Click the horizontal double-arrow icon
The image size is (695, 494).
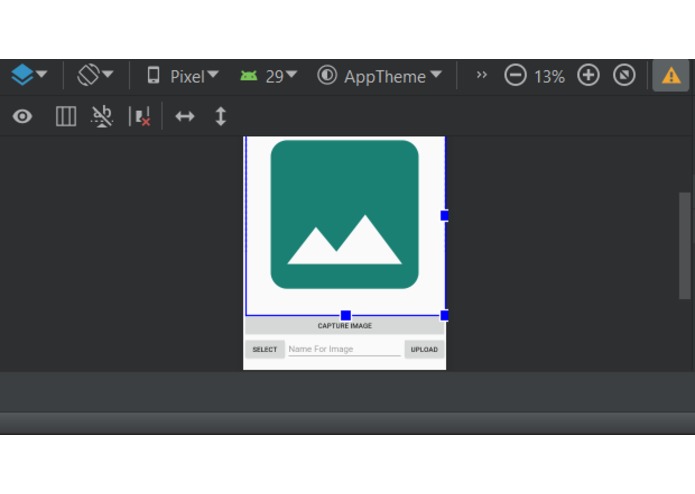[x=185, y=117]
